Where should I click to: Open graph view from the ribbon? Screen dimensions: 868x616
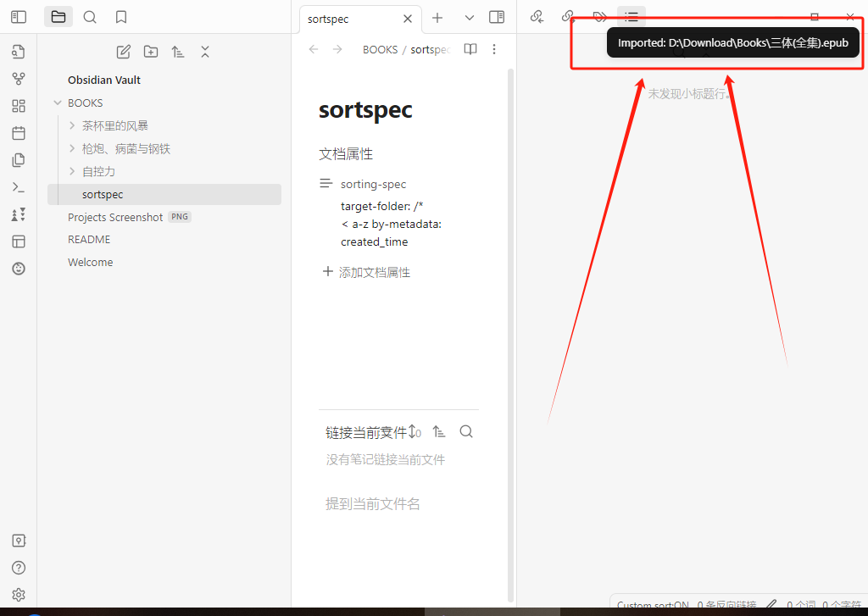click(x=19, y=79)
